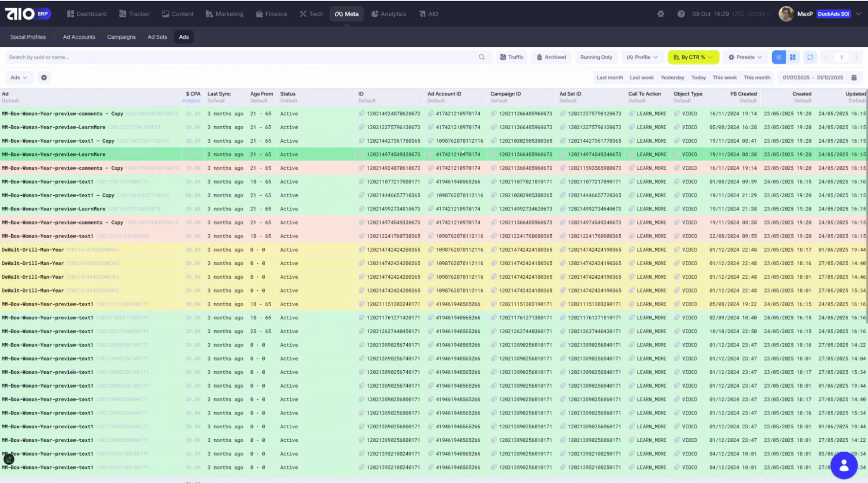Click the calendar date picker icon

pyautogui.click(x=854, y=78)
